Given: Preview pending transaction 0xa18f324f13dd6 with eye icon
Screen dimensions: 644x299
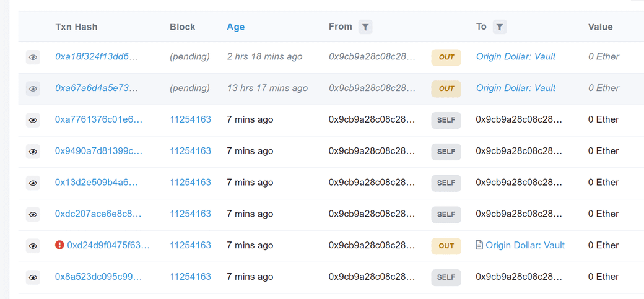Looking at the screenshot, I should point(33,57).
